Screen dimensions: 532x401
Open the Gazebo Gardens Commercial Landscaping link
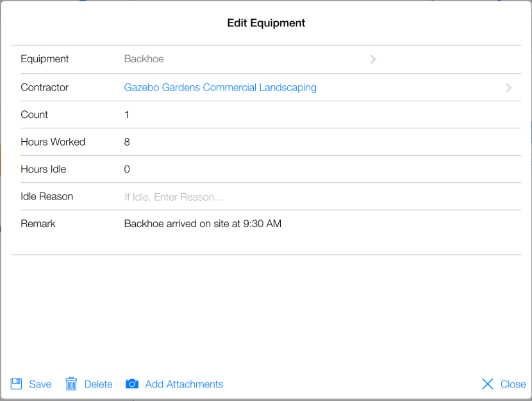point(220,87)
